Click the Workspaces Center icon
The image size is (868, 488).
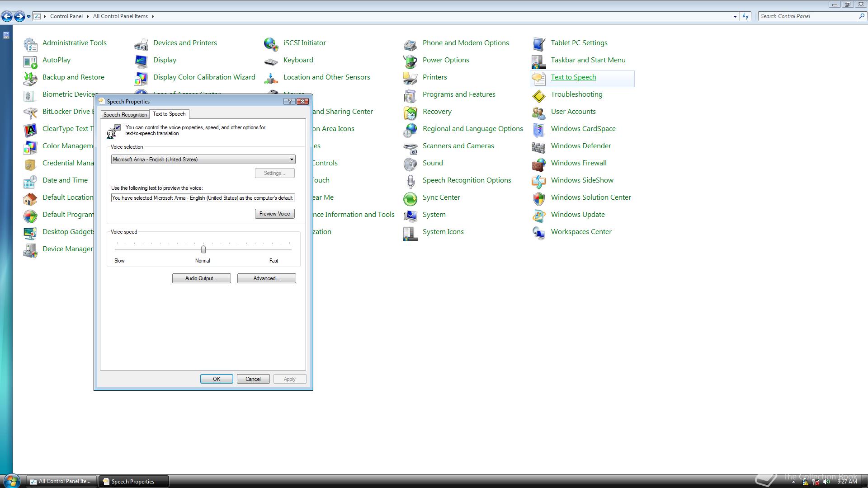(x=539, y=233)
